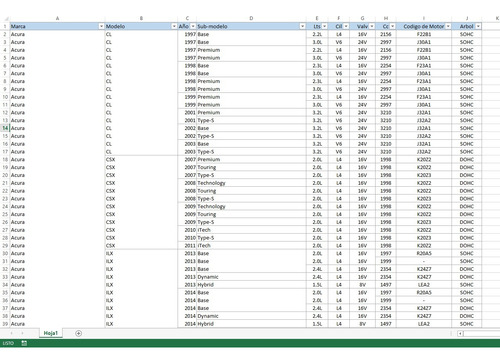Select column D header
This screenshot has height=364, width=500.
(x=251, y=18)
